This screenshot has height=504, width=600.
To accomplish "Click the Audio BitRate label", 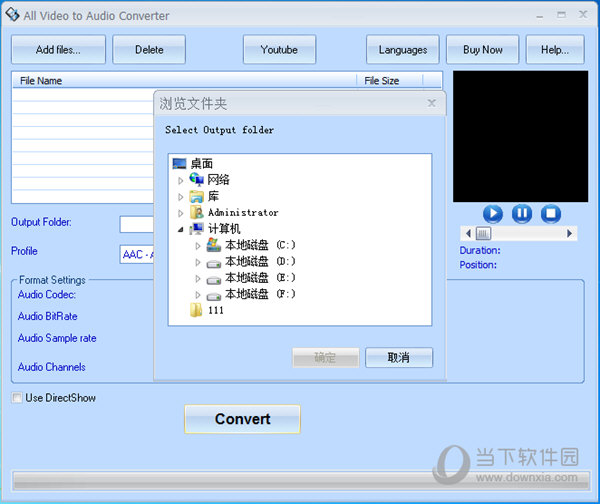I will tap(47, 316).
